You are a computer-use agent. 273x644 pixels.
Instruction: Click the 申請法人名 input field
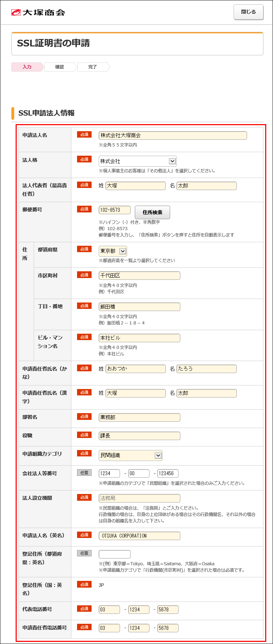point(173,135)
